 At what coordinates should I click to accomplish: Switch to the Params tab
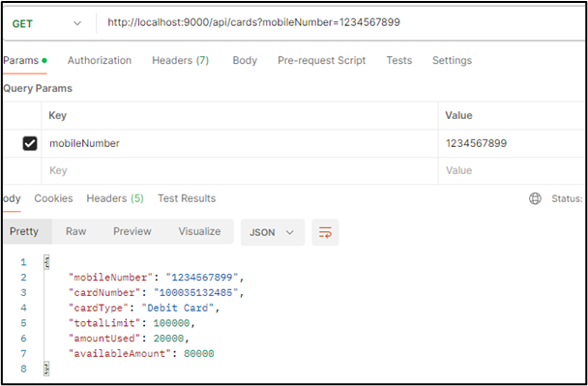pyautogui.click(x=25, y=60)
